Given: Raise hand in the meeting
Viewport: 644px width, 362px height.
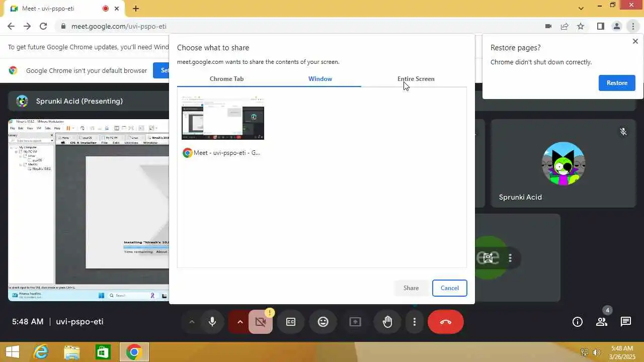Looking at the screenshot, I should point(387,322).
